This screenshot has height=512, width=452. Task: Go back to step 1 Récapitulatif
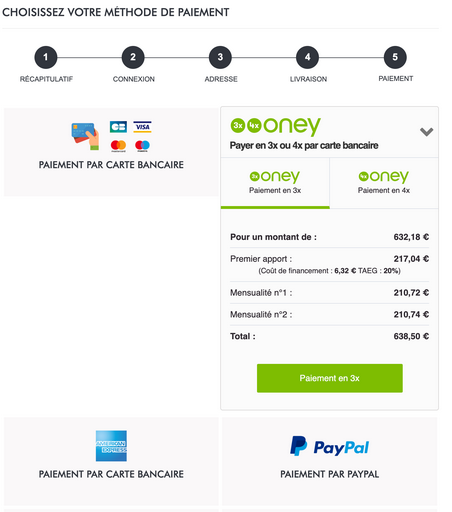pyautogui.click(x=46, y=57)
